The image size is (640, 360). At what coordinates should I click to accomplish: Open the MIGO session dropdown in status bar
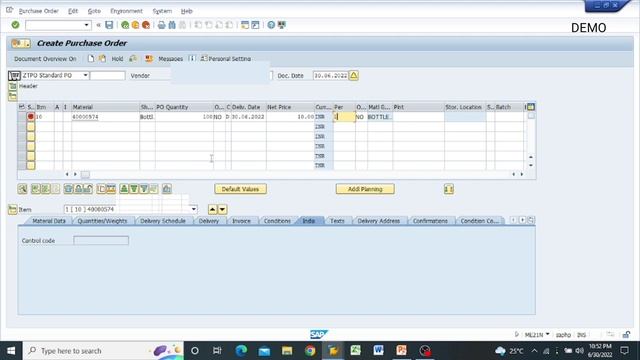coord(547,334)
